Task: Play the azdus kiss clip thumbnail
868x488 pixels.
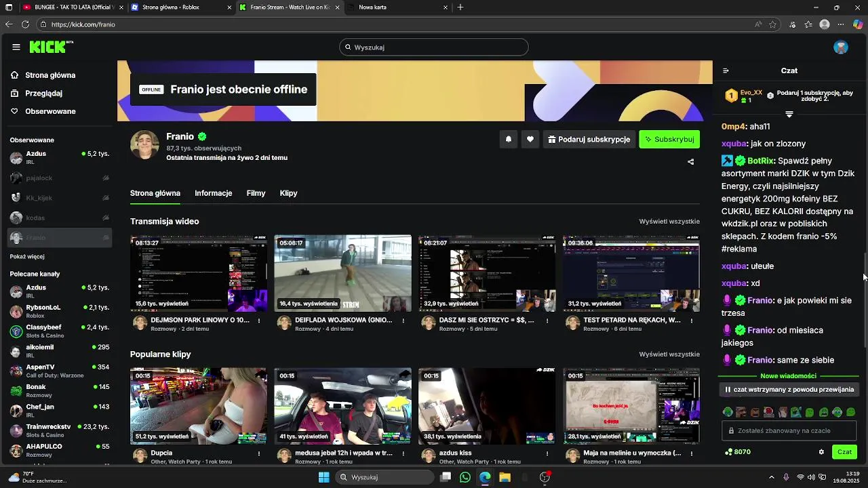Action: click(487, 406)
